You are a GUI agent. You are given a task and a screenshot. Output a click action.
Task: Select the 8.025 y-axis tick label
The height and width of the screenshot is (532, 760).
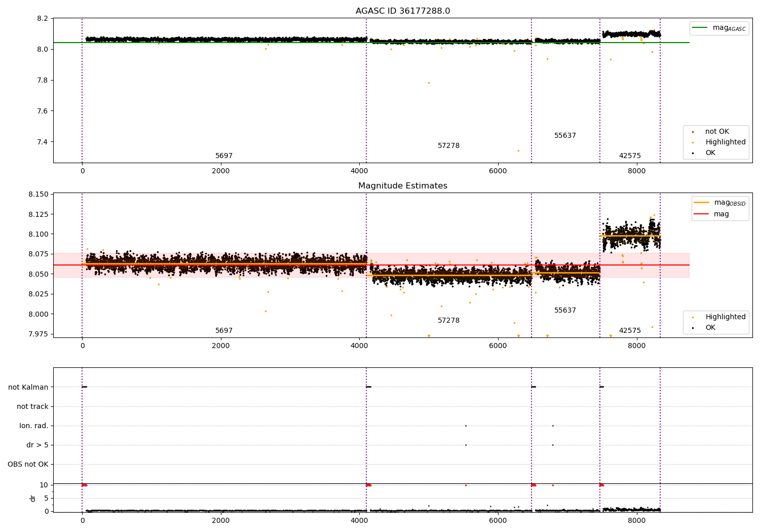(39, 294)
